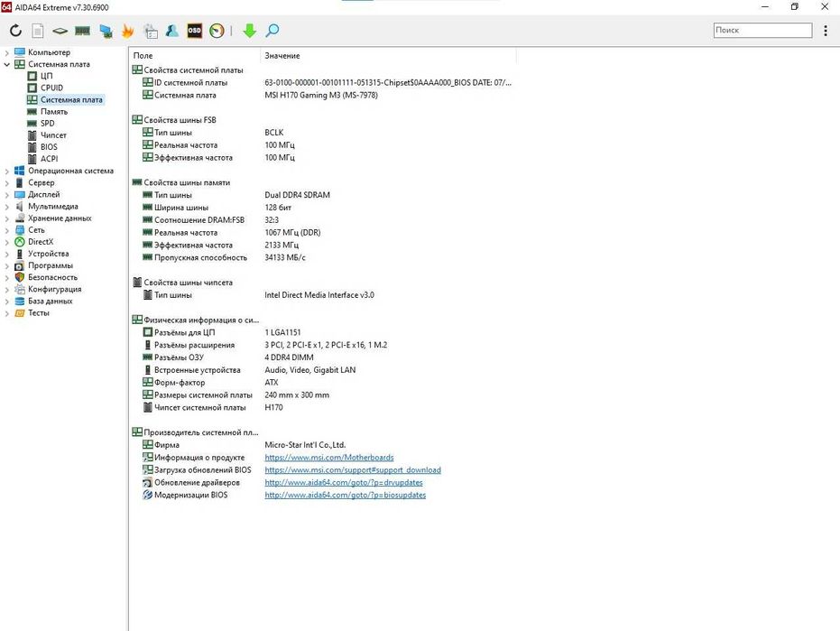Open the MSI support download link
Viewport: 840px width, 631px height.
pos(353,469)
